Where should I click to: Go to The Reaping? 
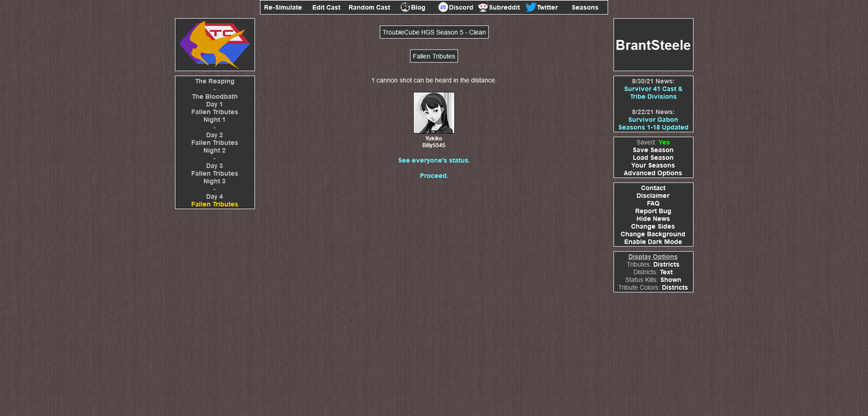coord(215,81)
